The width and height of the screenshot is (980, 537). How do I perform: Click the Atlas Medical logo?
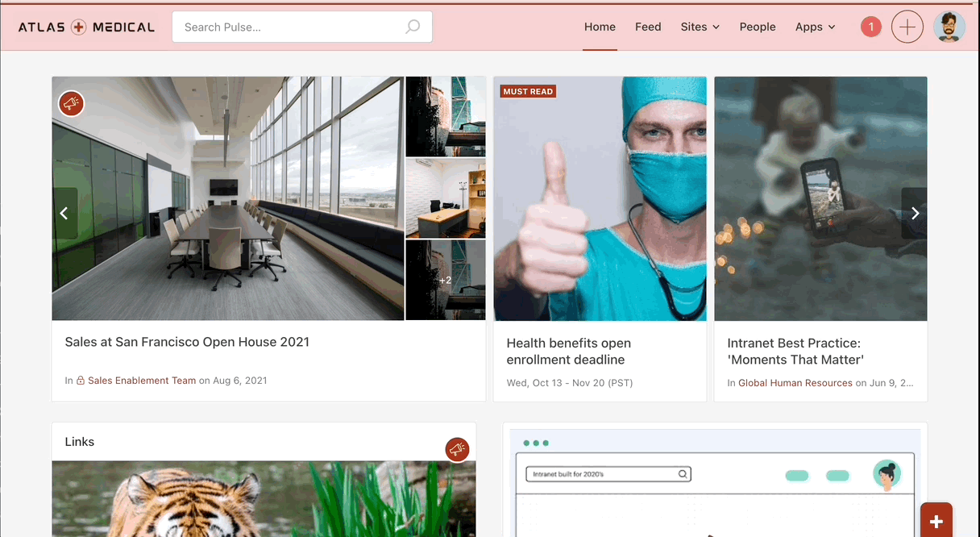pyautogui.click(x=86, y=27)
